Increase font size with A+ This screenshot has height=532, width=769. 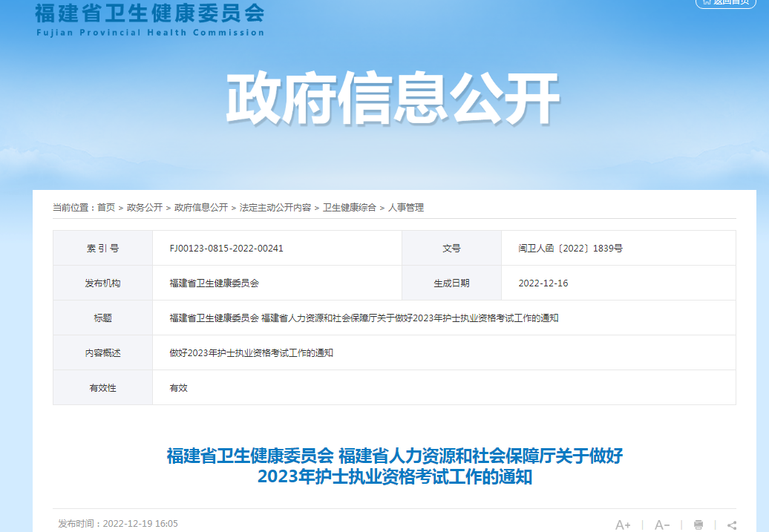623,525
